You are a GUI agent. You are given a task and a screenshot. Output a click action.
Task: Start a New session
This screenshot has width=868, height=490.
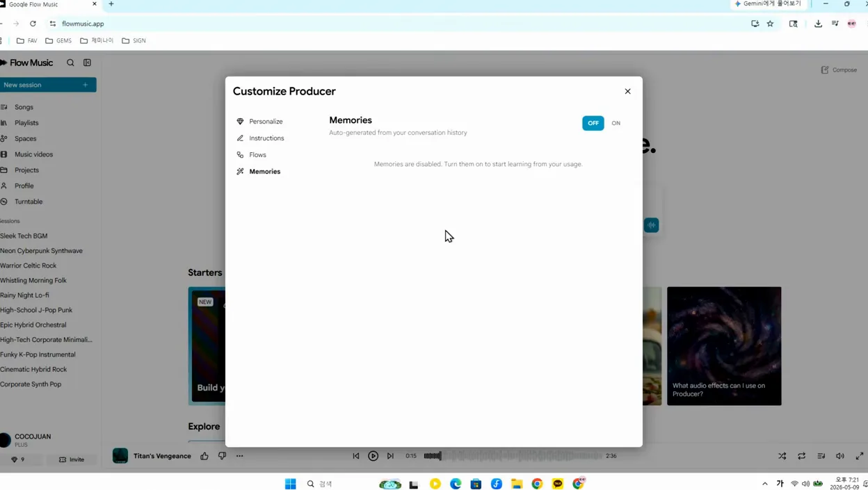48,85
